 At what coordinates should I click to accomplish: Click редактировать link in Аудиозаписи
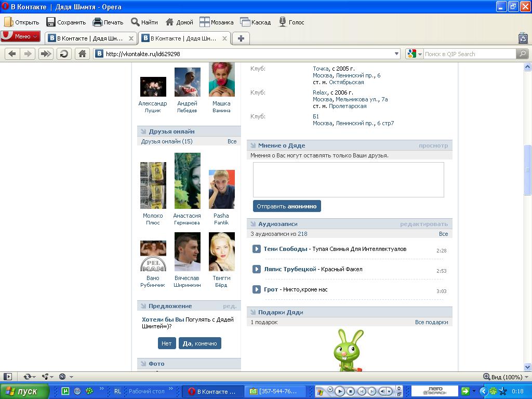point(424,224)
